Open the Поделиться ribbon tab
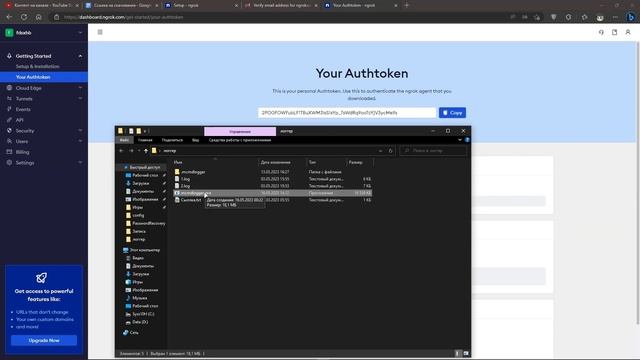Viewport: 640px width, 360px height. tap(172, 140)
